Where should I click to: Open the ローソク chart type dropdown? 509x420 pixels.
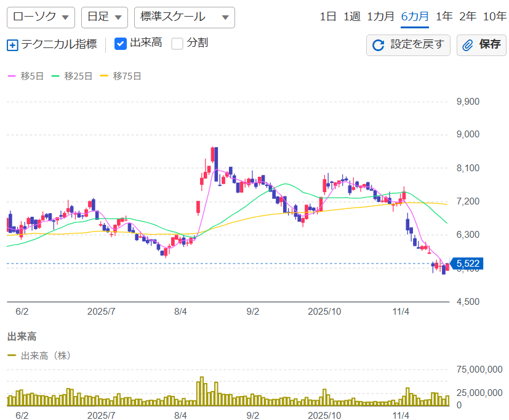pyautogui.click(x=41, y=17)
